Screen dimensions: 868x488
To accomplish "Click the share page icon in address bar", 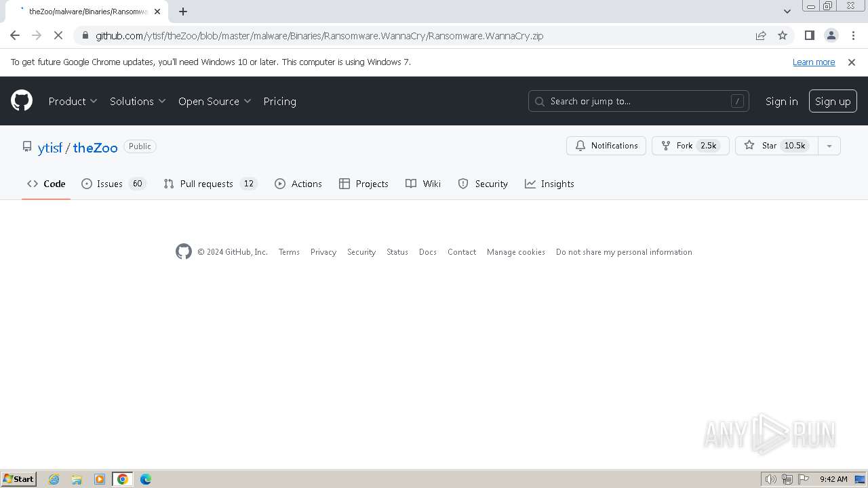I will pos(761,35).
